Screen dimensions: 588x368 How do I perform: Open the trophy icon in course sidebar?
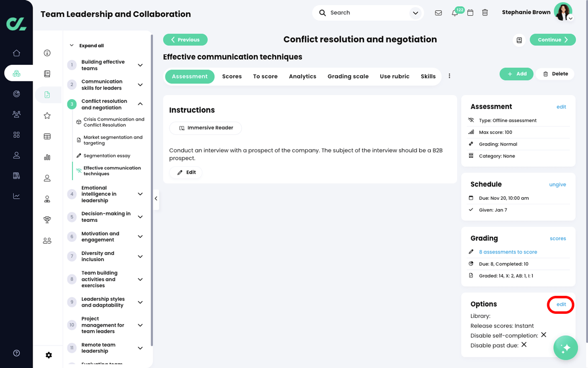pos(47,220)
